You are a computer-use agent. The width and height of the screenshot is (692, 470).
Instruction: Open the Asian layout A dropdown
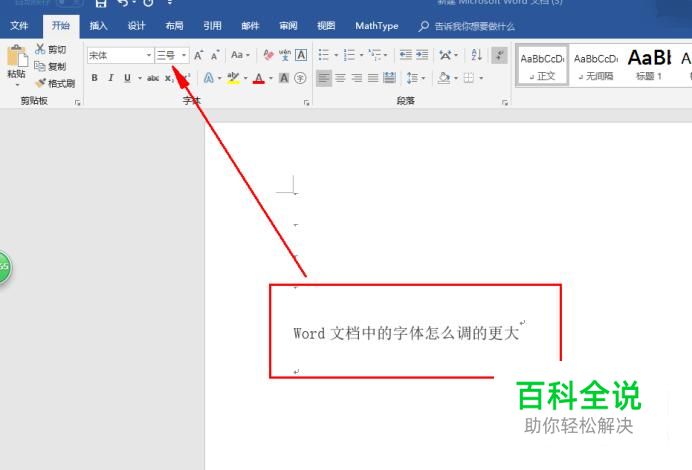point(448,55)
